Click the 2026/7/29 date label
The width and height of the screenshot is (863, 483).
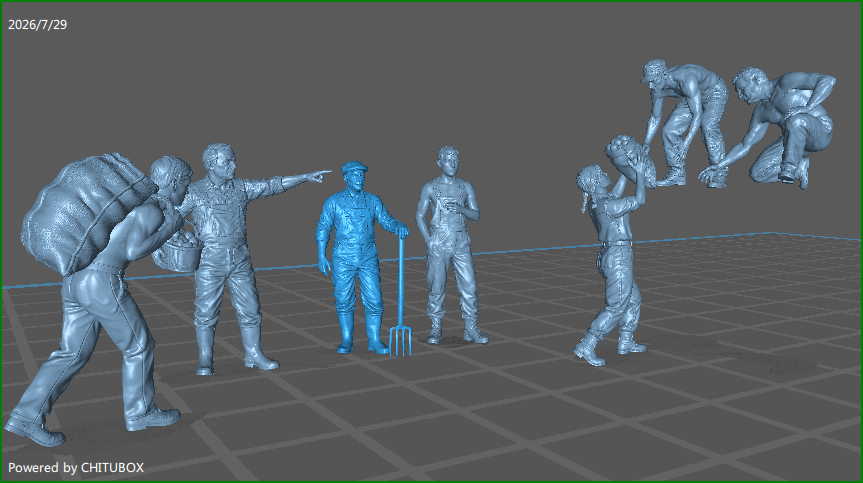[37, 25]
